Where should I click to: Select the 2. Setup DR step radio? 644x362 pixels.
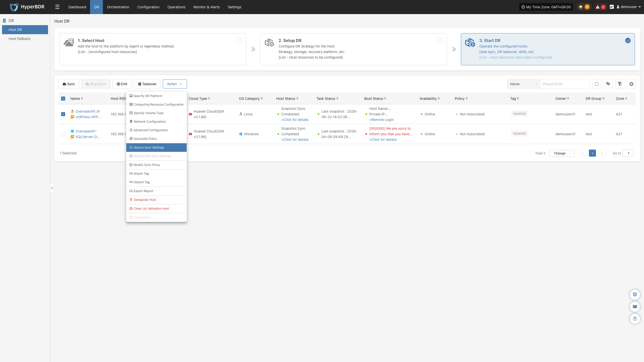tap(440, 40)
